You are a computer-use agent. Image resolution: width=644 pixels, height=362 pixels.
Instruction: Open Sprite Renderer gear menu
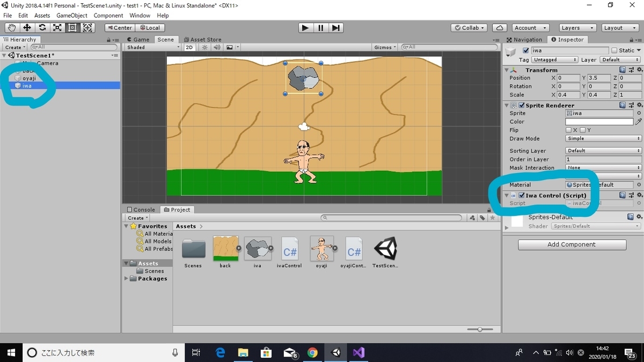pos(638,105)
